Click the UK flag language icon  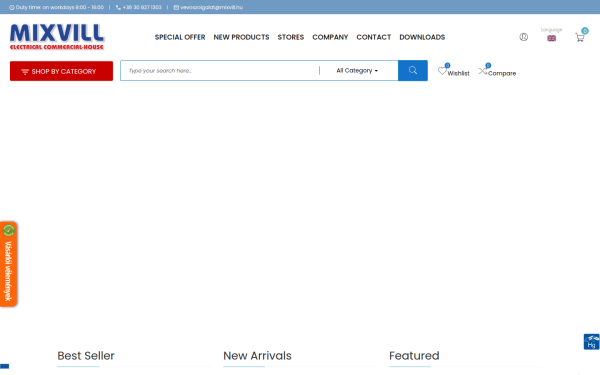(551, 38)
